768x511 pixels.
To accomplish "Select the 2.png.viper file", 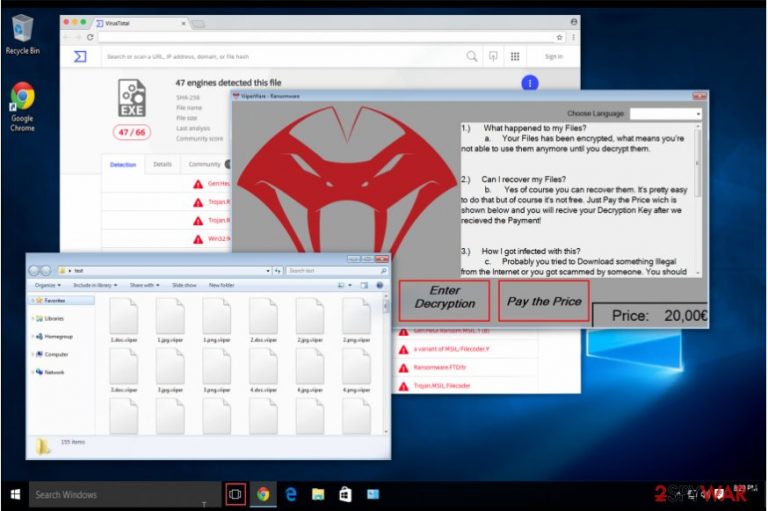I will click(x=357, y=320).
